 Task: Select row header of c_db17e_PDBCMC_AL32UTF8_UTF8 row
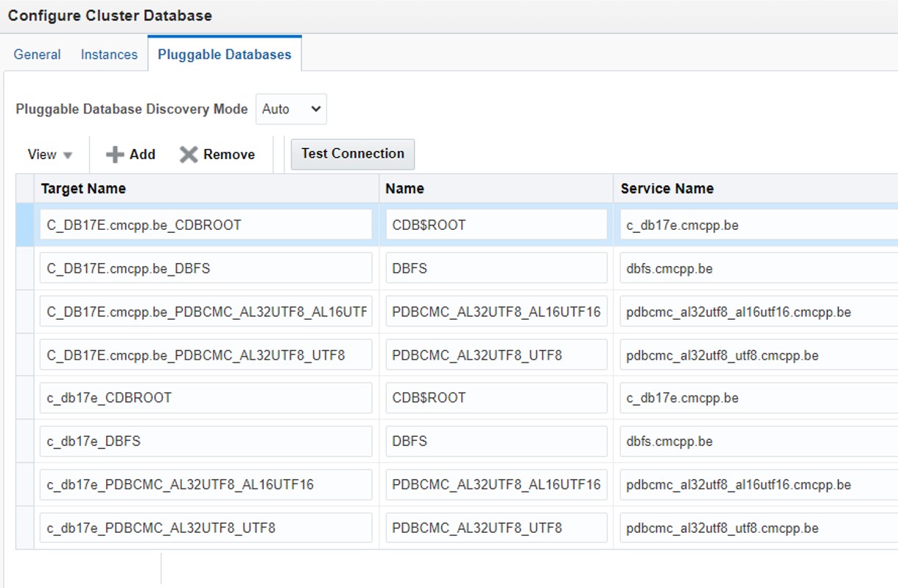point(25,528)
